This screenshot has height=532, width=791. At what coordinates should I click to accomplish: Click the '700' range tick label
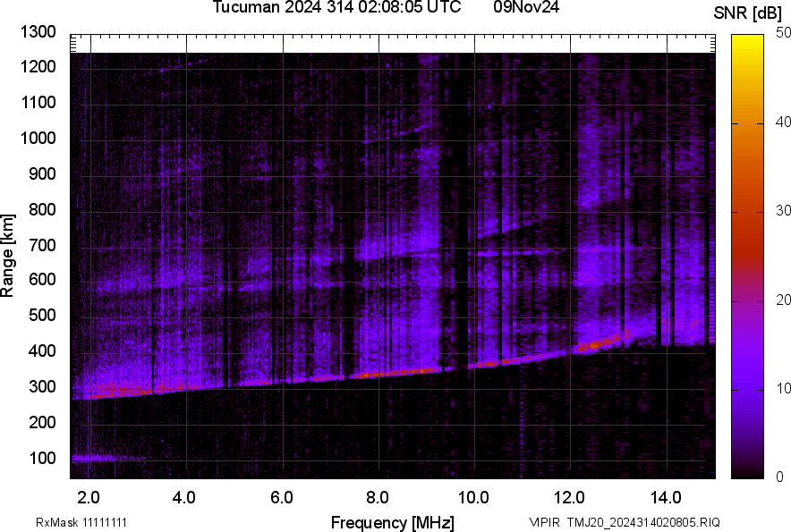pyautogui.click(x=43, y=245)
